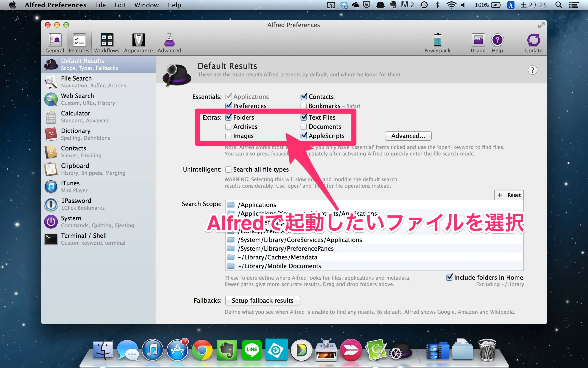Open the Apple menu
Screen dimensions: 588x368
coord(13,5)
